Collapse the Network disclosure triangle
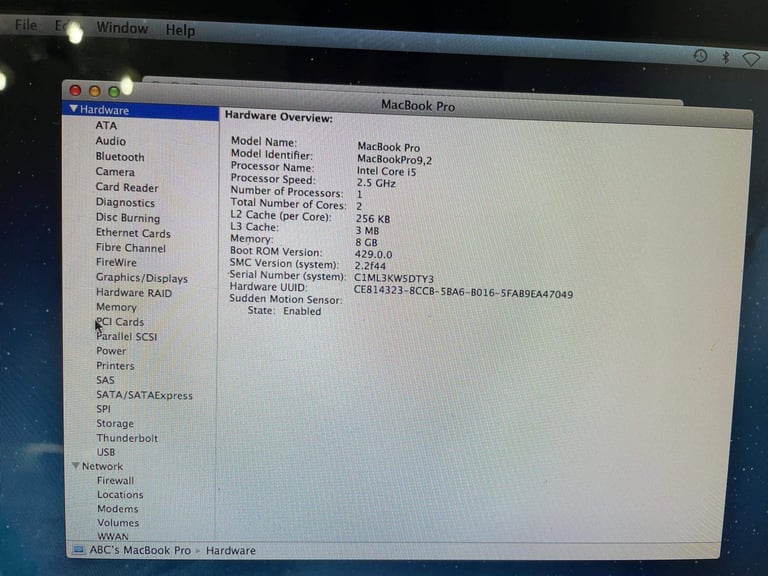This screenshot has width=768, height=576. [75, 465]
